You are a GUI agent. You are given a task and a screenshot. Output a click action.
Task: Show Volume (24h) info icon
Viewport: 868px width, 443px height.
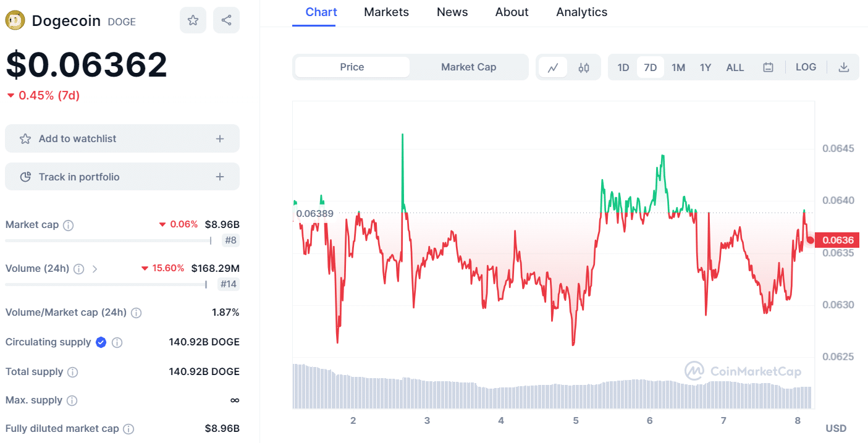[x=79, y=269]
